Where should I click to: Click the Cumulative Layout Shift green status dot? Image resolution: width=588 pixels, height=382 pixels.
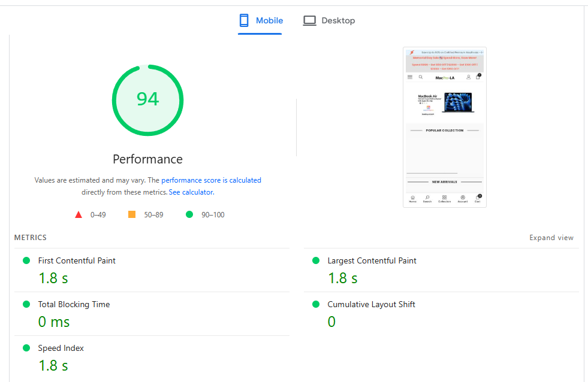coord(316,304)
